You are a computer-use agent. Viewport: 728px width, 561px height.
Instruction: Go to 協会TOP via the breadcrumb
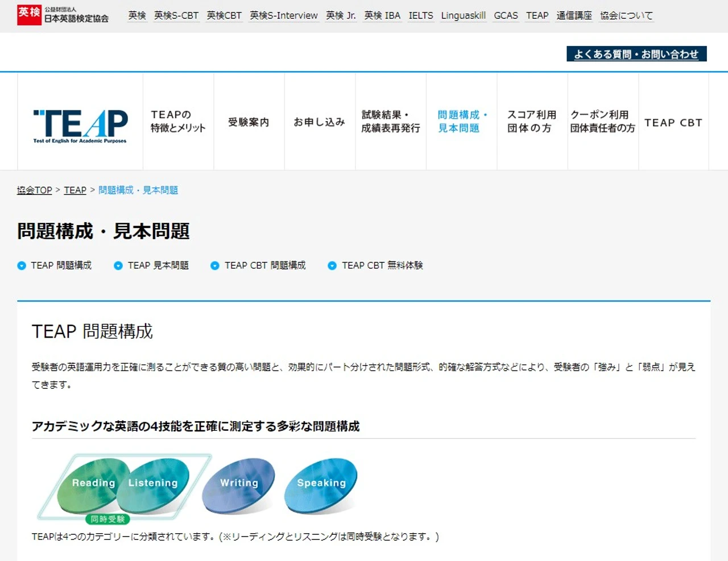(34, 190)
